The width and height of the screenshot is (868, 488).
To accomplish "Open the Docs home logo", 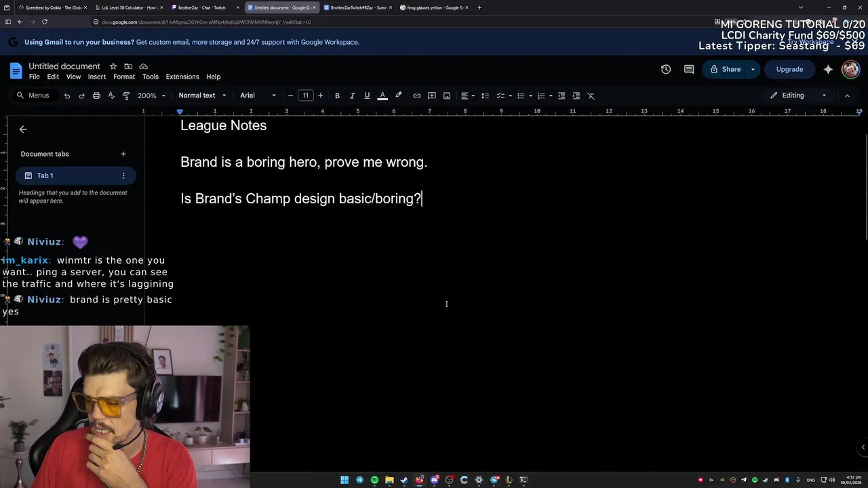I will (x=16, y=70).
